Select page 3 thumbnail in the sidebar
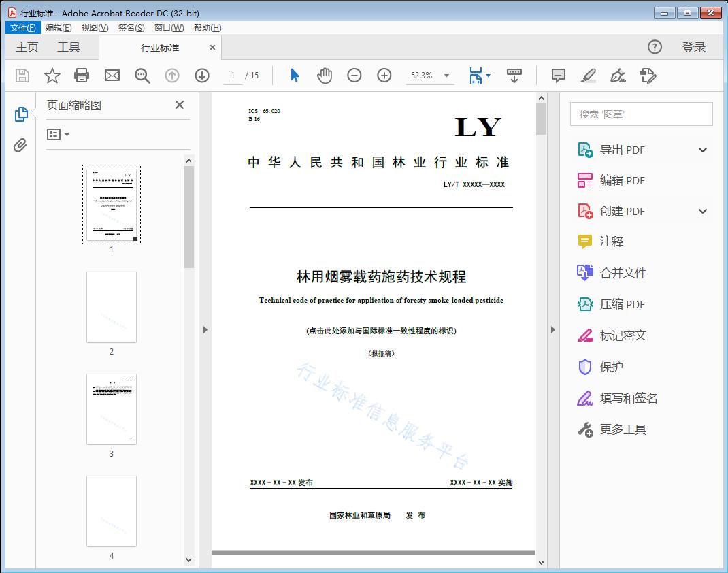 click(112, 408)
